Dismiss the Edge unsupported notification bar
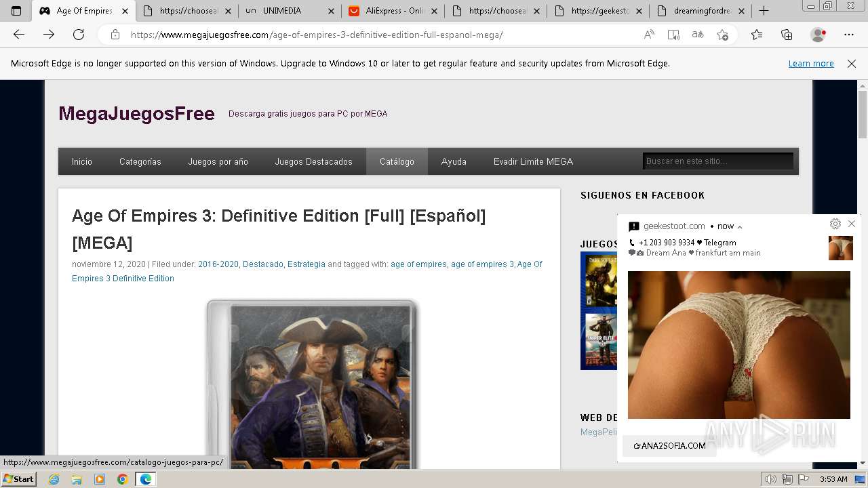Screen dimensions: 868x488 coord(852,64)
